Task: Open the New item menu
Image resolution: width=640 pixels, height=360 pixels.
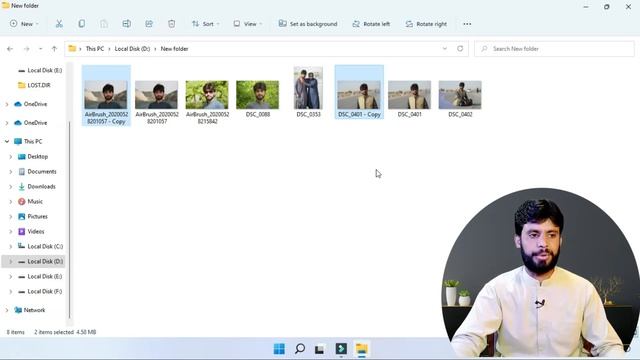Action: click(x=24, y=24)
